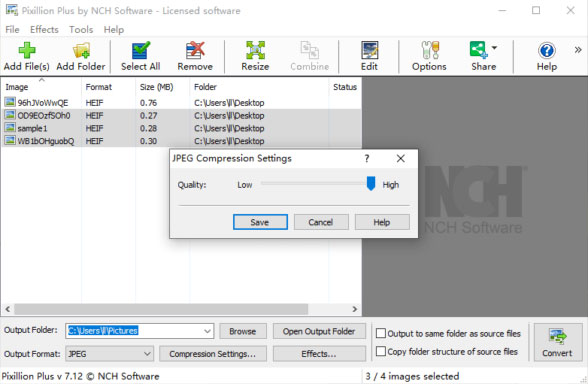The width and height of the screenshot is (588, 384).
Task: Click the '3 / 4 images selected' status text
Action: click(412, 376)
